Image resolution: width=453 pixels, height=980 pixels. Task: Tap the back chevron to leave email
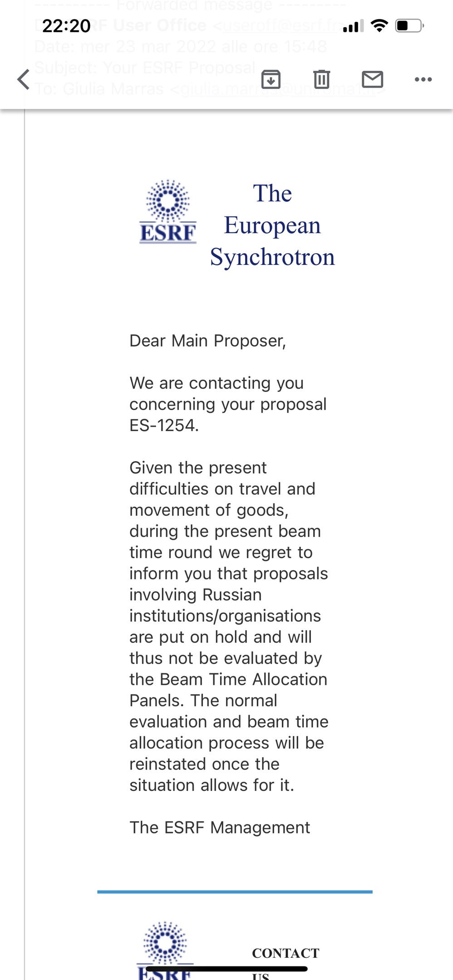[24, 79]
